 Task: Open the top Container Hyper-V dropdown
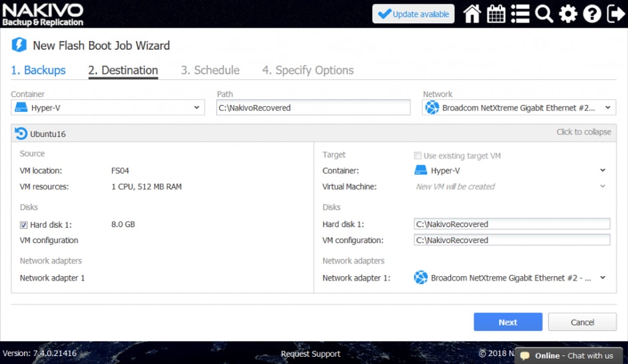(x=108, y=108)
